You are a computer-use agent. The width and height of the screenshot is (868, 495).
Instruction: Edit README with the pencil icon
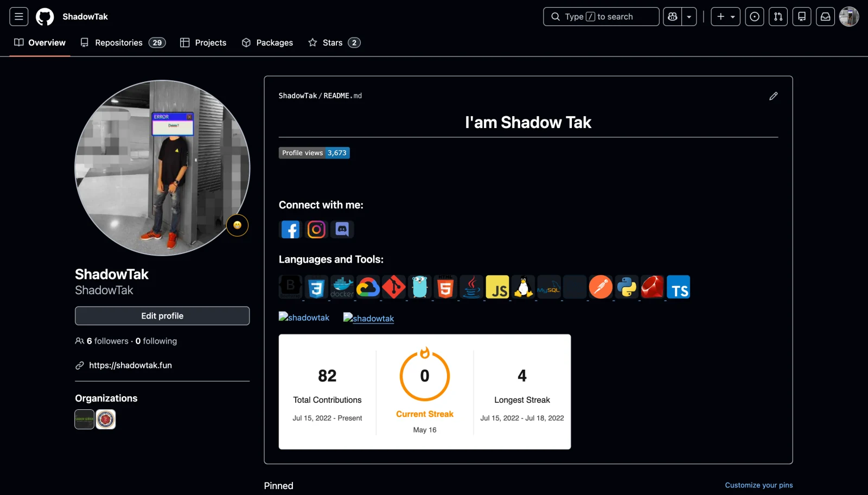click(x=774, y=96)
